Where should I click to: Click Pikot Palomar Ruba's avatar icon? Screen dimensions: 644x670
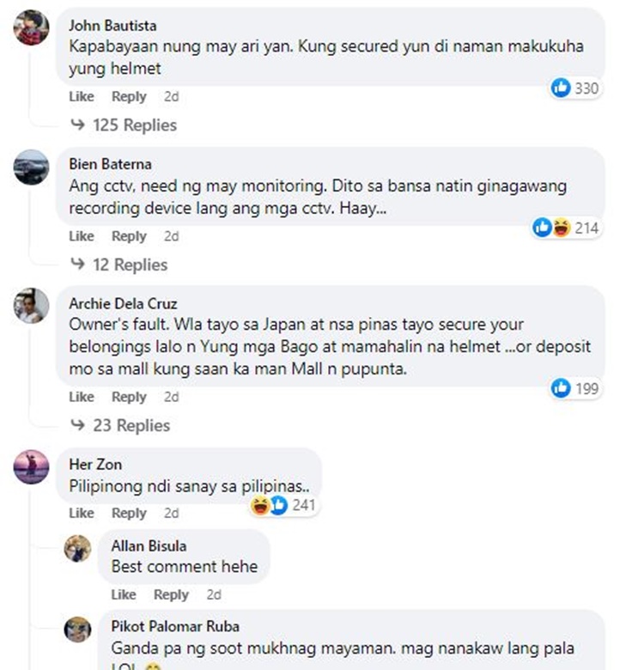point(78,630)
